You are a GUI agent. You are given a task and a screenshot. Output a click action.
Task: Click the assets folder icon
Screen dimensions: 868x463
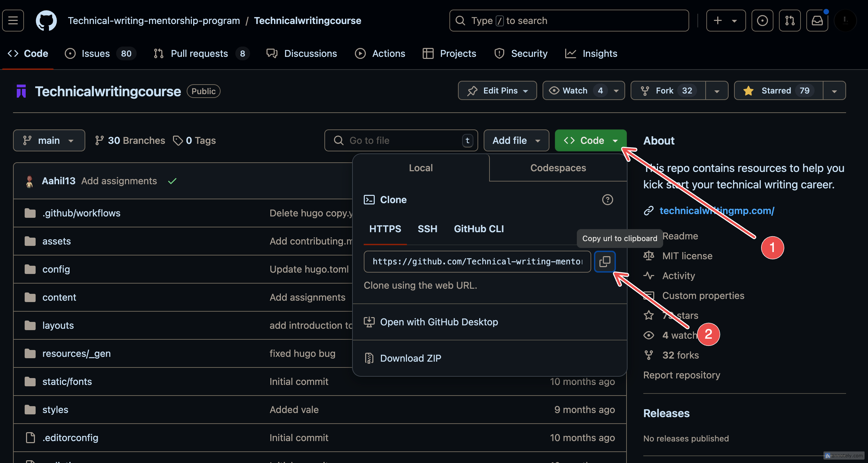tap(30, 241)
